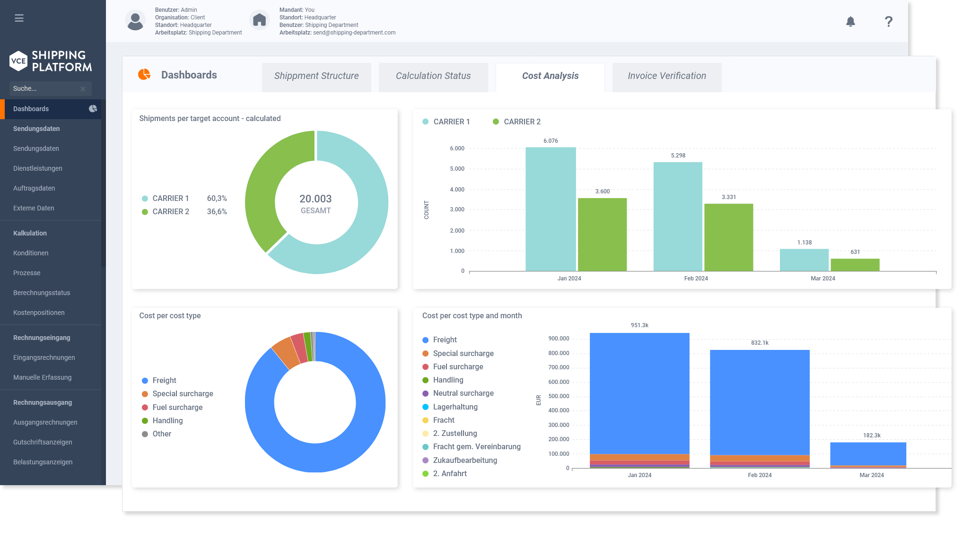Clear search with the X icon

click(x=83, y=89)
